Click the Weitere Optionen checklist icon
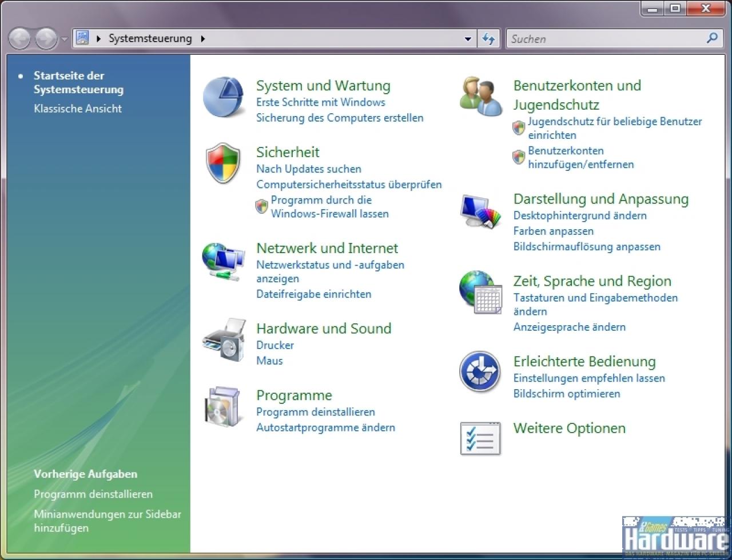Viewport: 732px width, 560px height. (480, 438)
